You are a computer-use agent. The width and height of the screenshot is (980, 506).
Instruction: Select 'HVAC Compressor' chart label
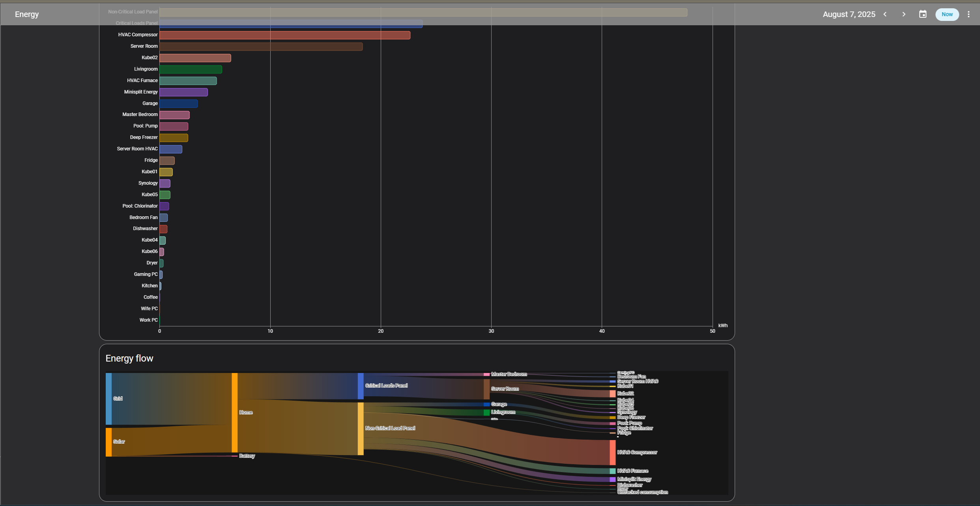(138, 35)
